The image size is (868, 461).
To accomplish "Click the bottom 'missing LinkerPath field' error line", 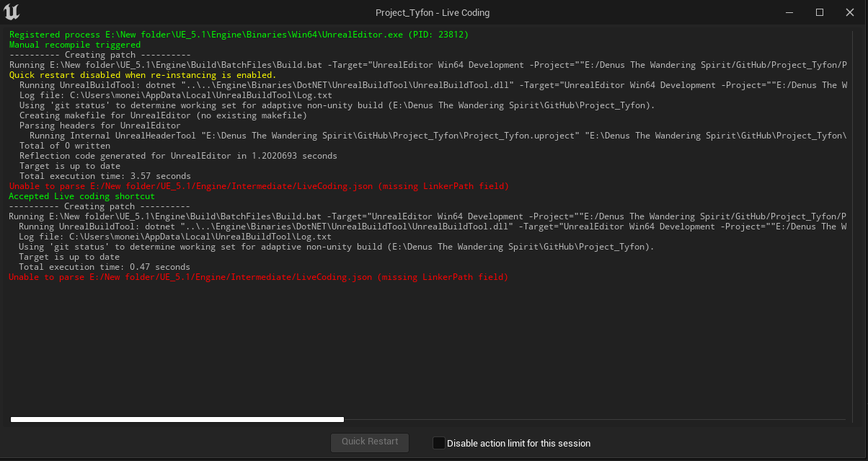I will [x=257, y=276].
